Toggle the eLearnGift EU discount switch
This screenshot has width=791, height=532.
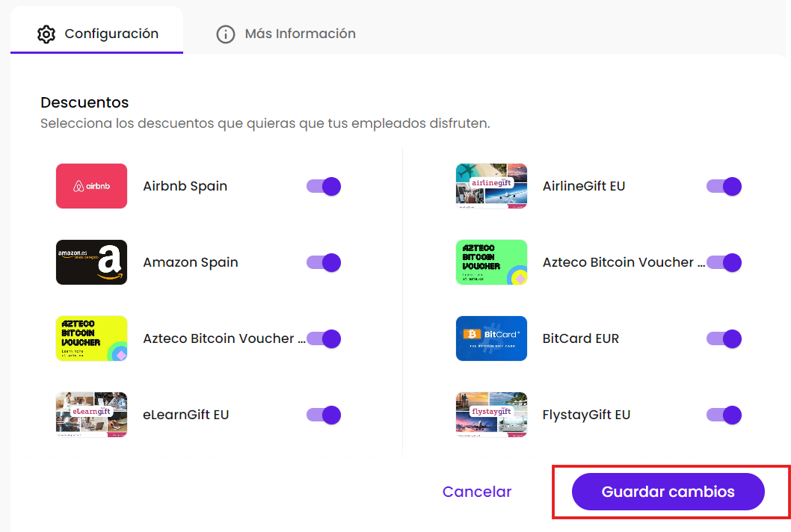tap(324, 415)
